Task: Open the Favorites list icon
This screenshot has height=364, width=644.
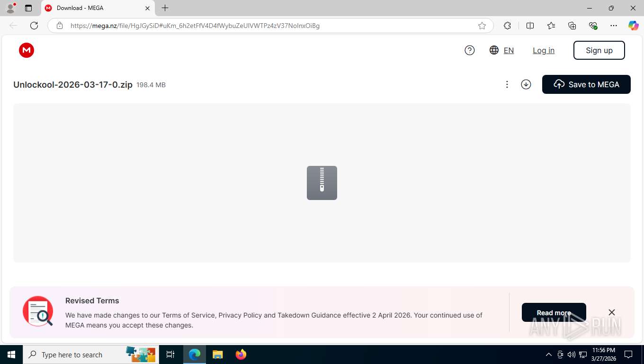Action: pos(551,26)
